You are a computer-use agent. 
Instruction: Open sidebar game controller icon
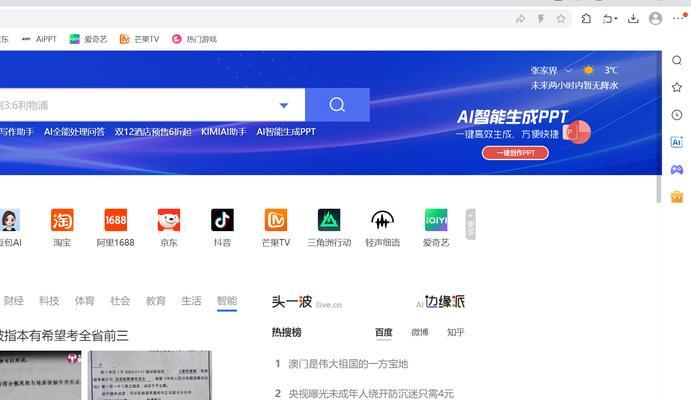pos(677,170)
